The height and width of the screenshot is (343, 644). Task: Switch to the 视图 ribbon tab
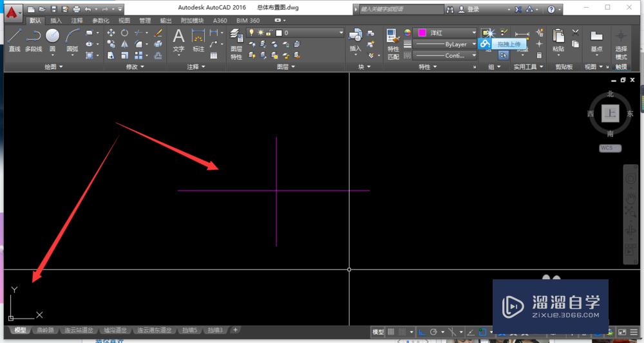pyautogui.click(x=124, y=21)
